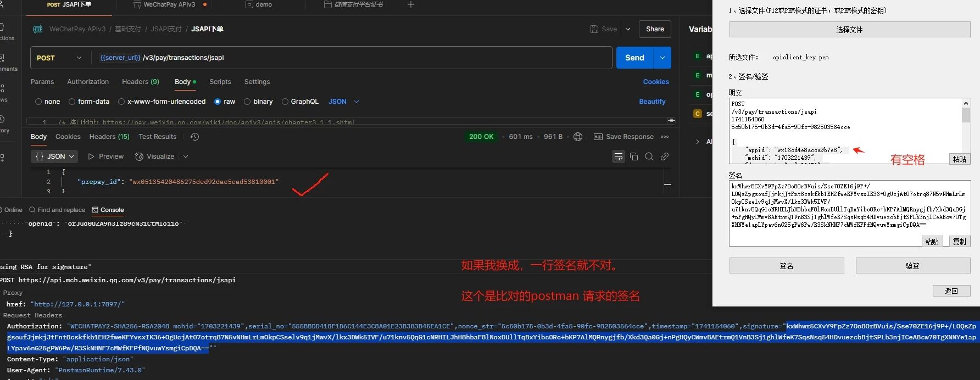The width and height of the screenshot is (980, 380).
Task: Open the response more options ellipsis
Action: (x=665, y=137)
